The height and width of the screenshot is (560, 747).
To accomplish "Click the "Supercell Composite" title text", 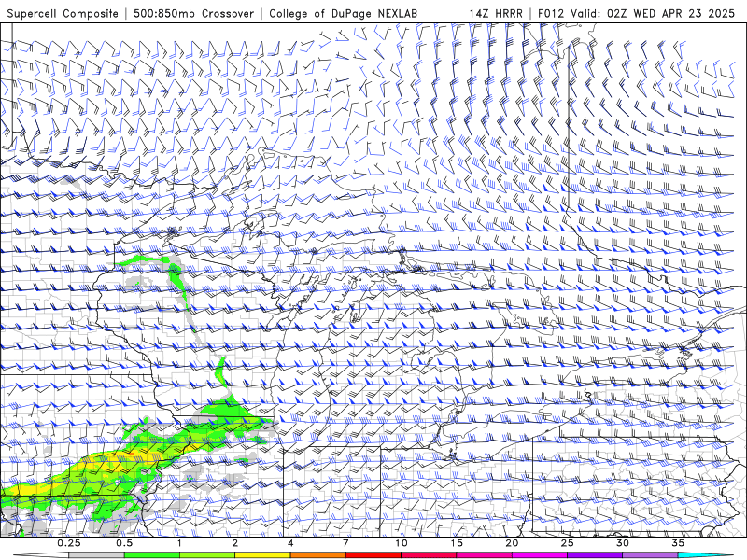I will tap(63, 14).
